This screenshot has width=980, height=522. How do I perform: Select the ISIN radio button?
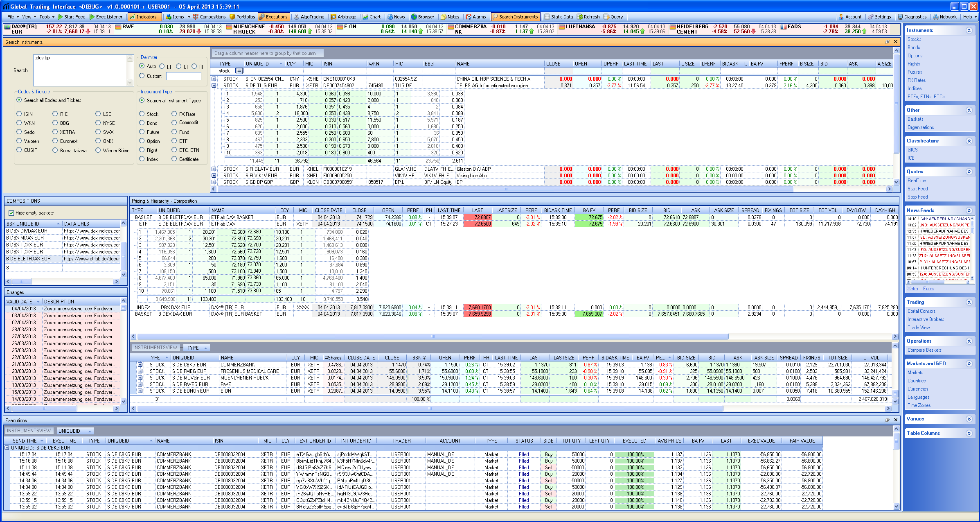pos(19,114)
